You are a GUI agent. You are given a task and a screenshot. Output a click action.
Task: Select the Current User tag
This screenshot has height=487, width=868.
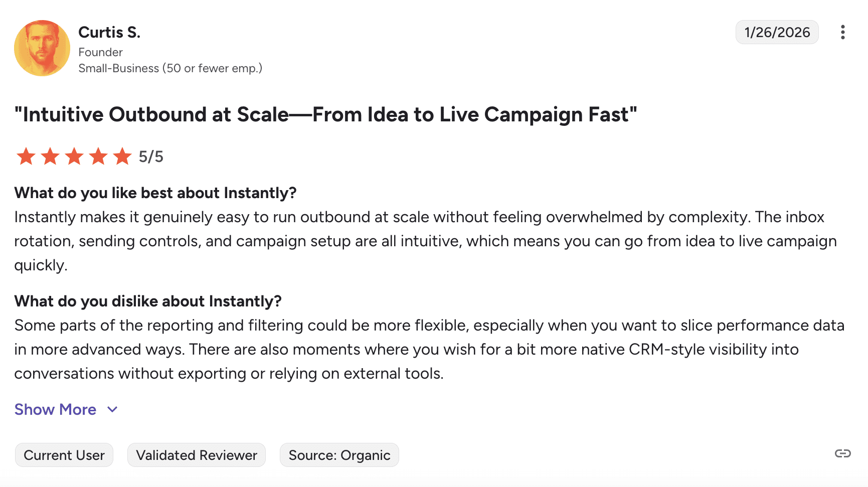64,455
